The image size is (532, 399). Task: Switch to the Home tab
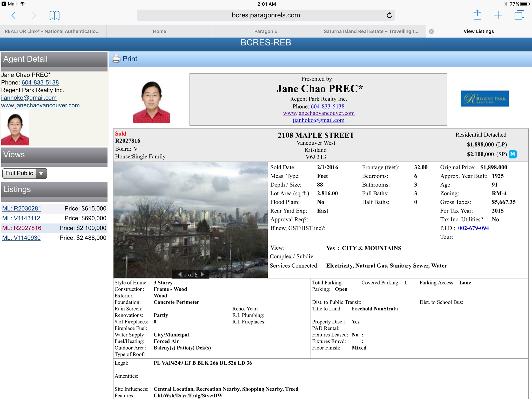coord(159,31)
